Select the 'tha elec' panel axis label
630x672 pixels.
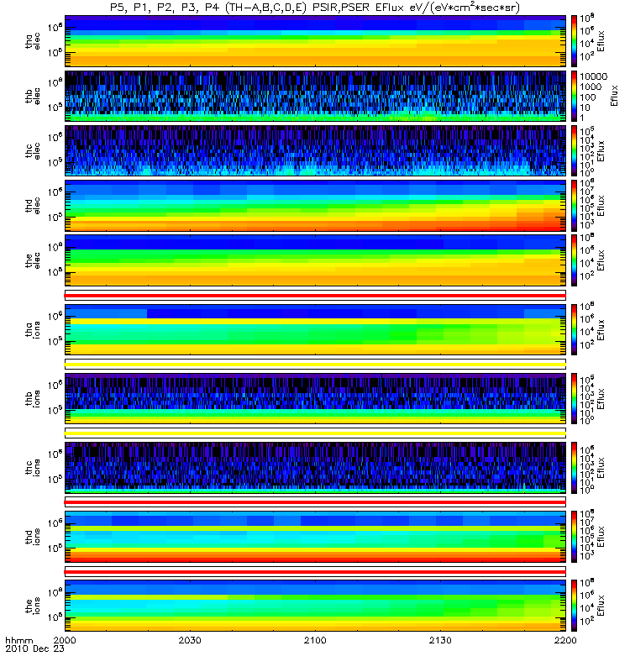pos(33,41)
